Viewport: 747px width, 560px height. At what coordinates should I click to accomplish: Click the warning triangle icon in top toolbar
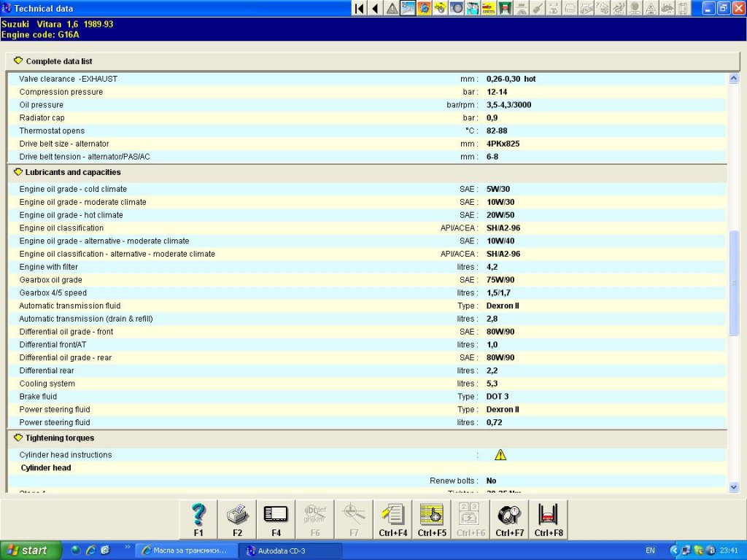(x=392, y=9)
